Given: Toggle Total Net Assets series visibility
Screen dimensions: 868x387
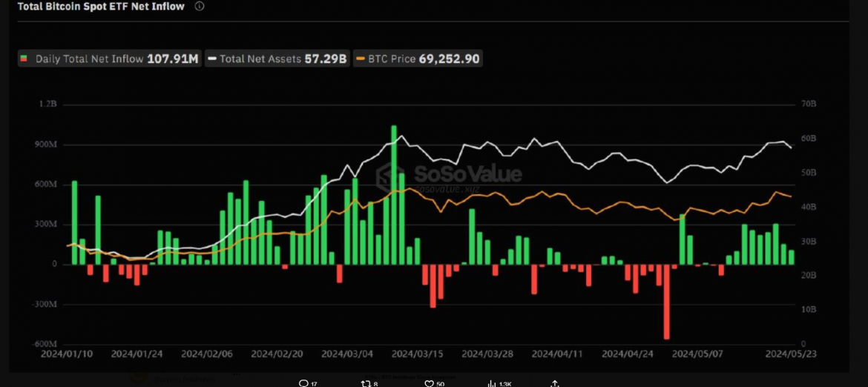Looking at the screenshot, I should (x=277, y=59).
